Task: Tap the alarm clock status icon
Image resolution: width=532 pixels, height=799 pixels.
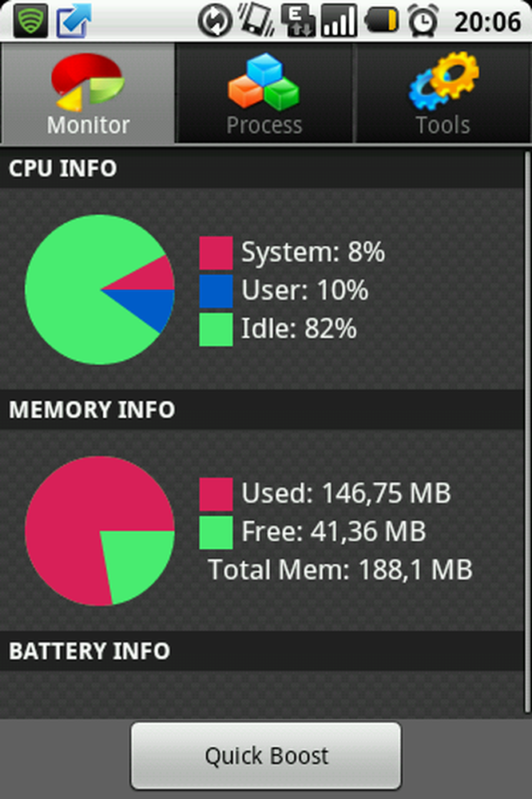Action: [423, 21]
